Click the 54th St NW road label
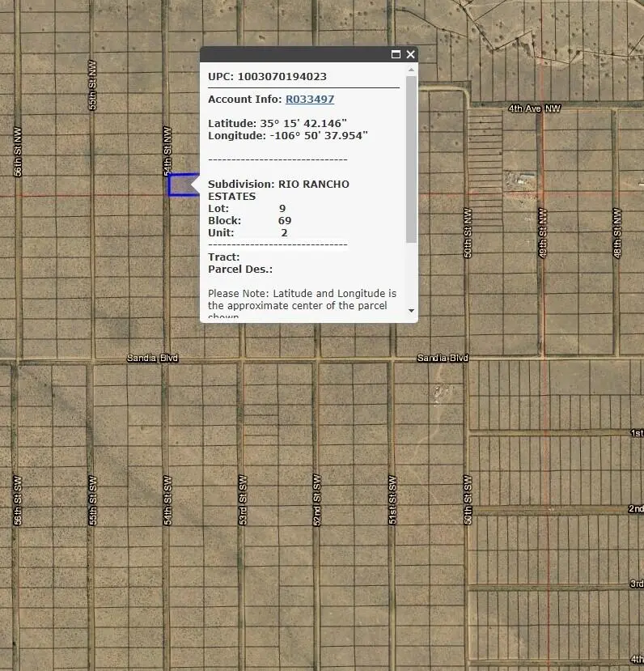Screen dimensions: 644x671 click(168, 151)
